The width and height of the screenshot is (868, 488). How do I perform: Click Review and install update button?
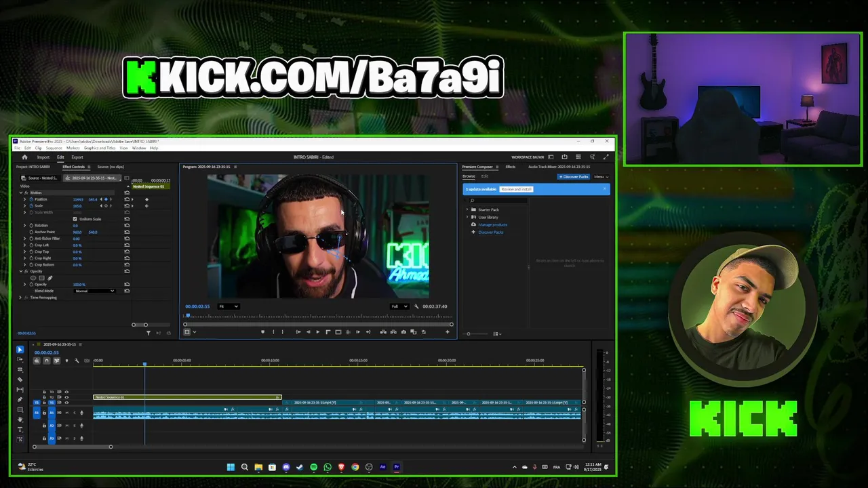[x=517, y=189]
